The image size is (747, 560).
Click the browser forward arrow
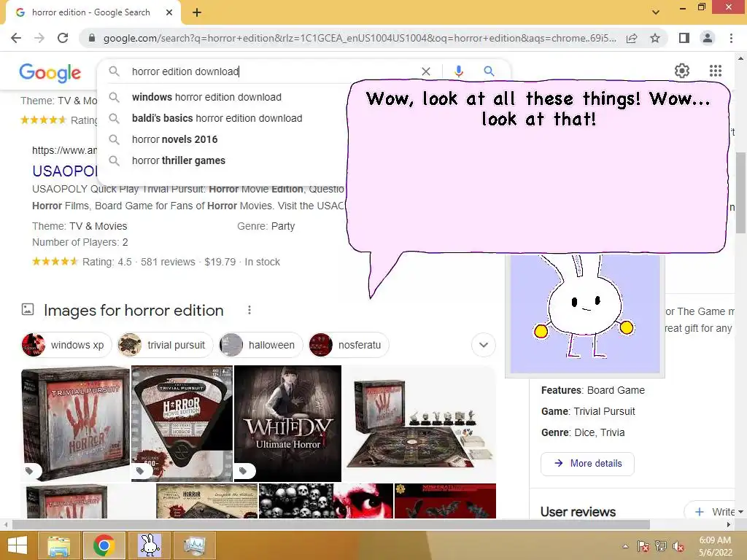[39, 38]
